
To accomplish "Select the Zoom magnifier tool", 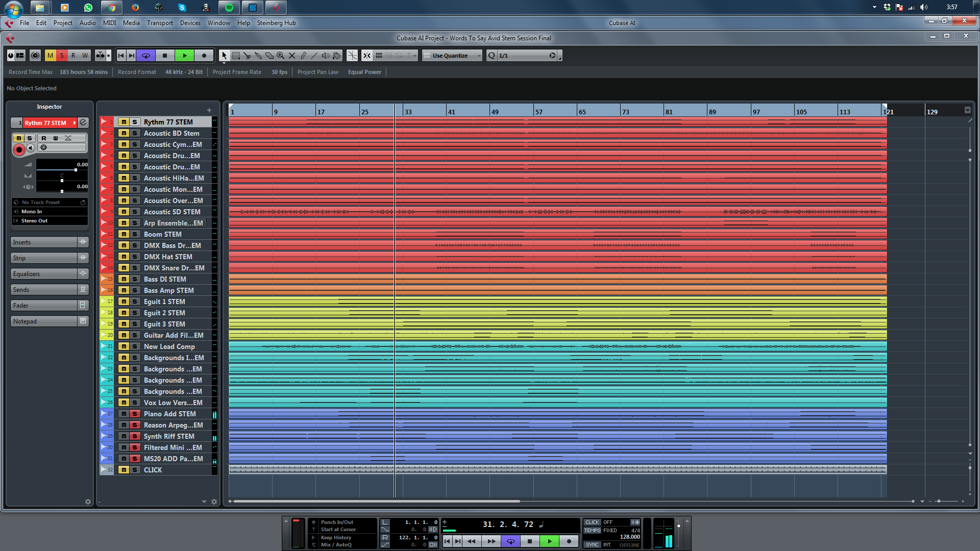I will pyautogui.click(x=281, y=56).
